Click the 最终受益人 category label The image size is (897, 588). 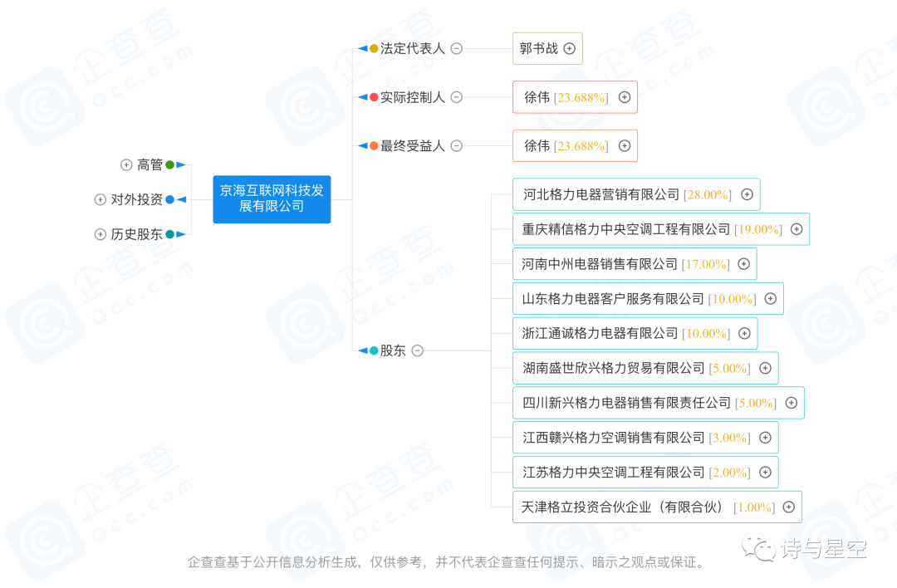[x=413, y=146]
